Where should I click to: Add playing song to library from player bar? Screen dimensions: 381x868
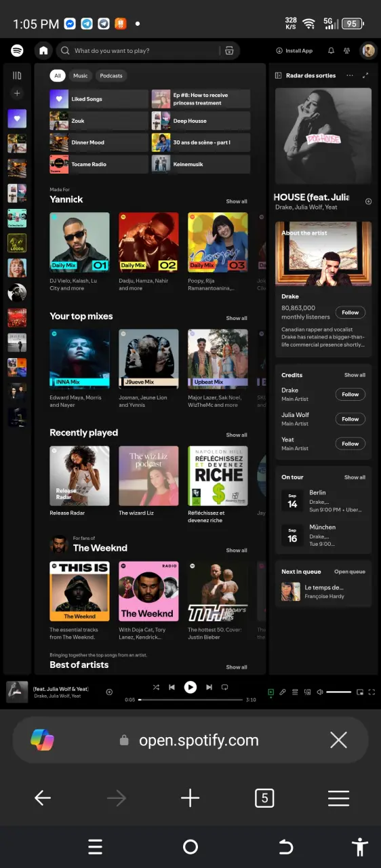pyautogui.click(x=109, y=692)
